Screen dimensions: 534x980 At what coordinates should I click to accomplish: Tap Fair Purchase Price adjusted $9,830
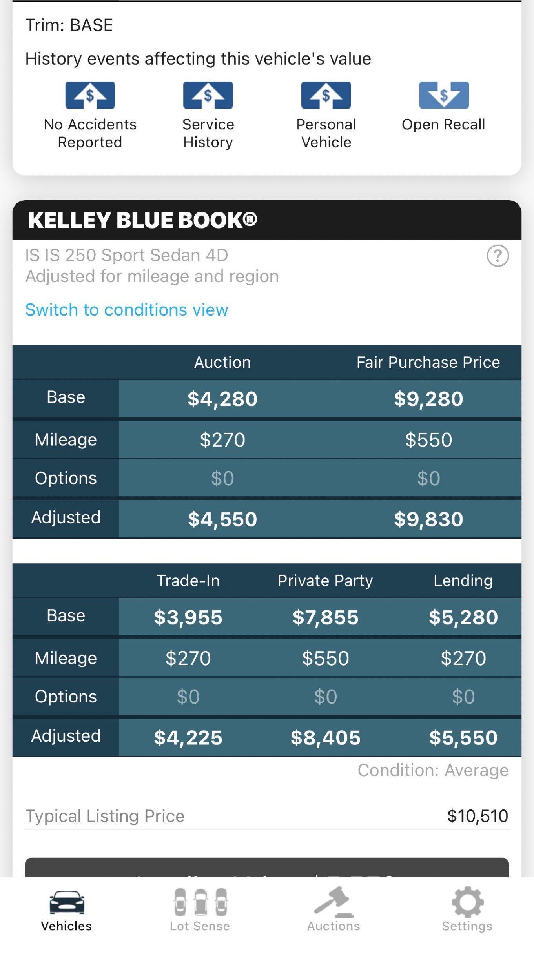pos(428,519)
